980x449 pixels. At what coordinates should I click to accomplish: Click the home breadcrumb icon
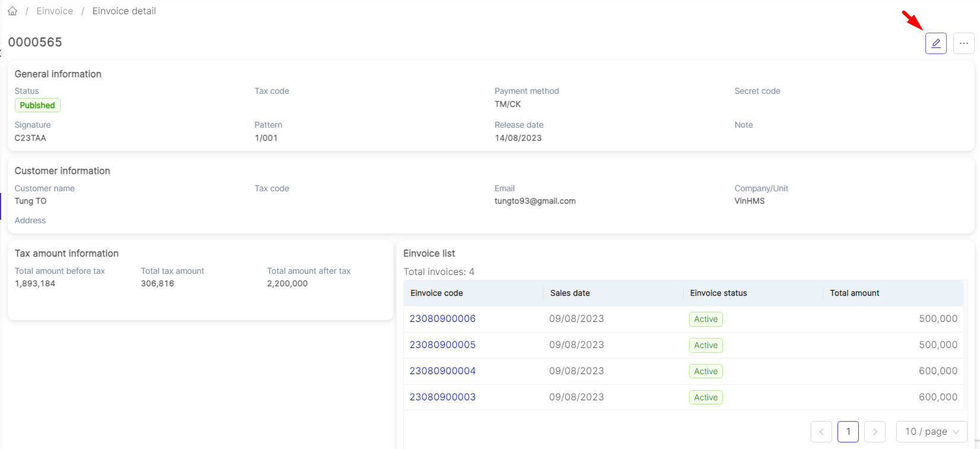tap(12, 11)
